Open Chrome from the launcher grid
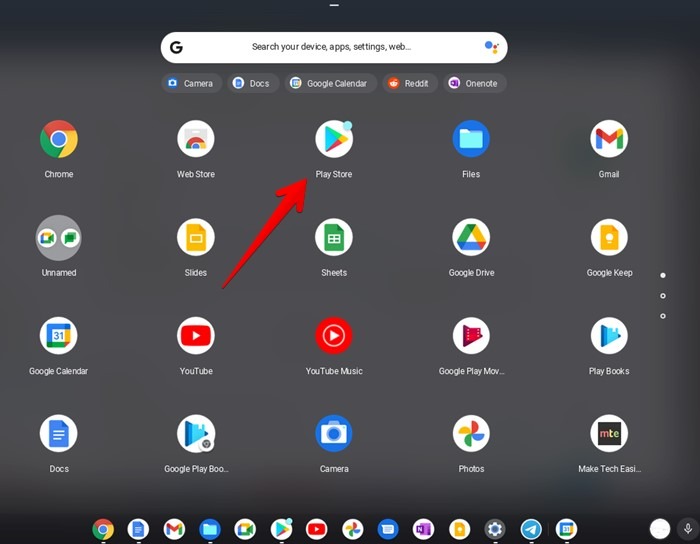 click(x=58, y=139)
